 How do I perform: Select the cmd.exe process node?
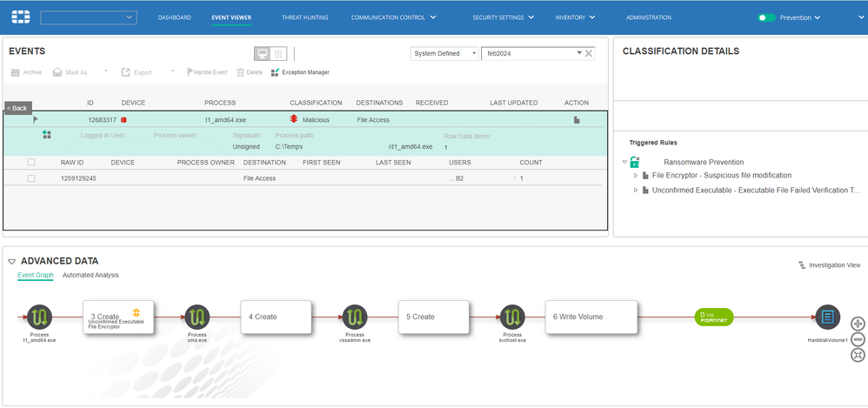(x=197, y=317)
